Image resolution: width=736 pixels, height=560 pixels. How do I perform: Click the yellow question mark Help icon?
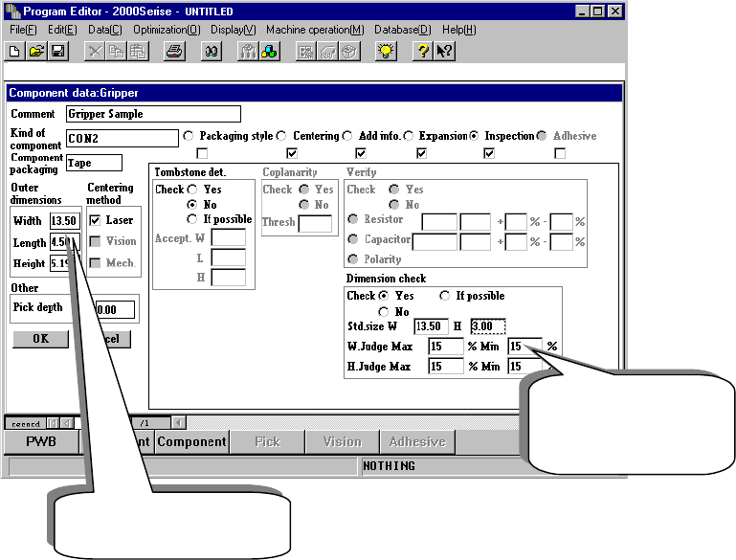click(422, 52)
